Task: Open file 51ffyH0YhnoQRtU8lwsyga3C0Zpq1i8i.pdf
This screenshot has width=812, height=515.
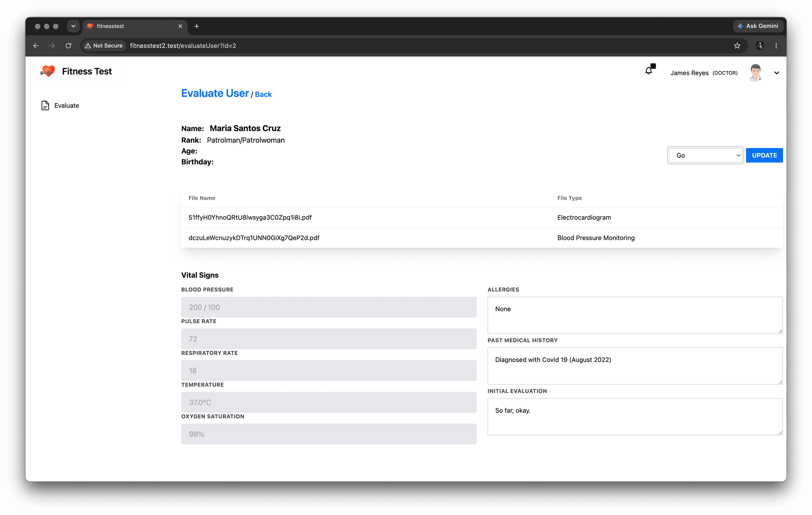Action: 250,217
